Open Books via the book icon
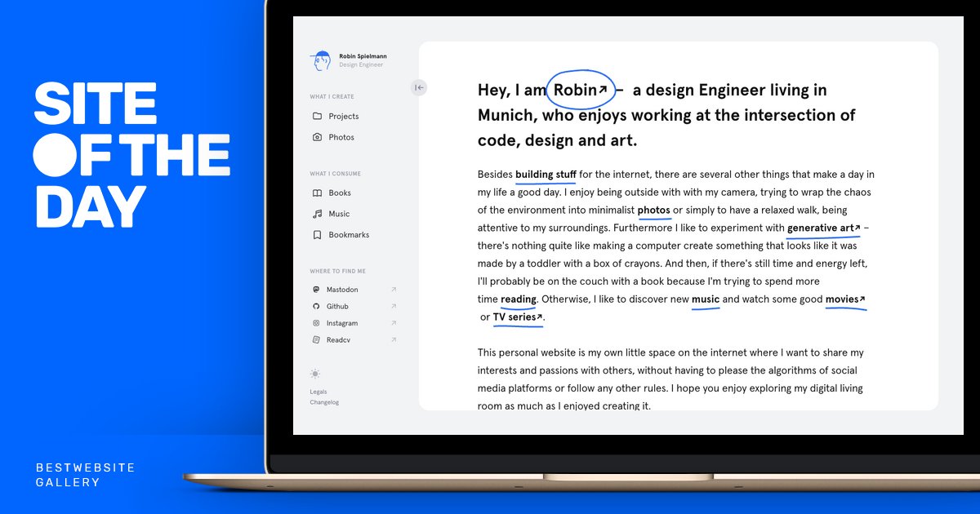This screenshot has width=980, height=514. click(318, 193)
